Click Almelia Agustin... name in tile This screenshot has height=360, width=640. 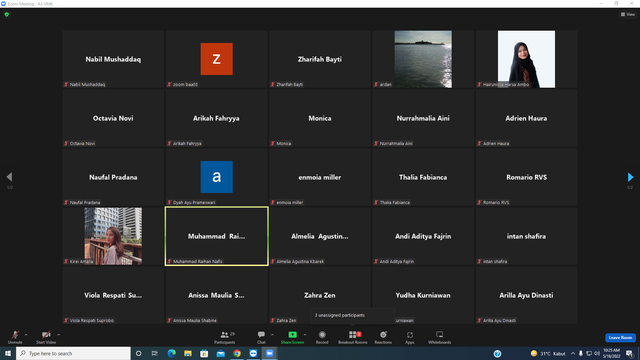tap(320, 236)
